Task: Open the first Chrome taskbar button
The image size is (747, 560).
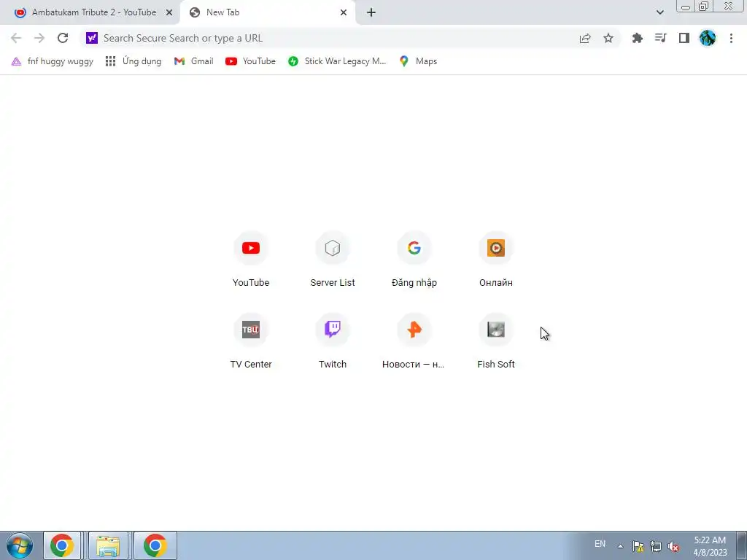Action: (x=62, y=545)
